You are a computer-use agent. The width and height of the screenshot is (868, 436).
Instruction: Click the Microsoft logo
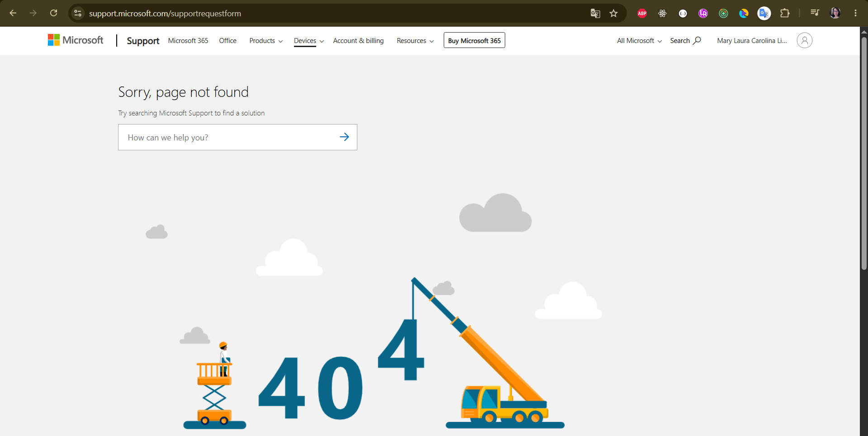click(76, 40)
